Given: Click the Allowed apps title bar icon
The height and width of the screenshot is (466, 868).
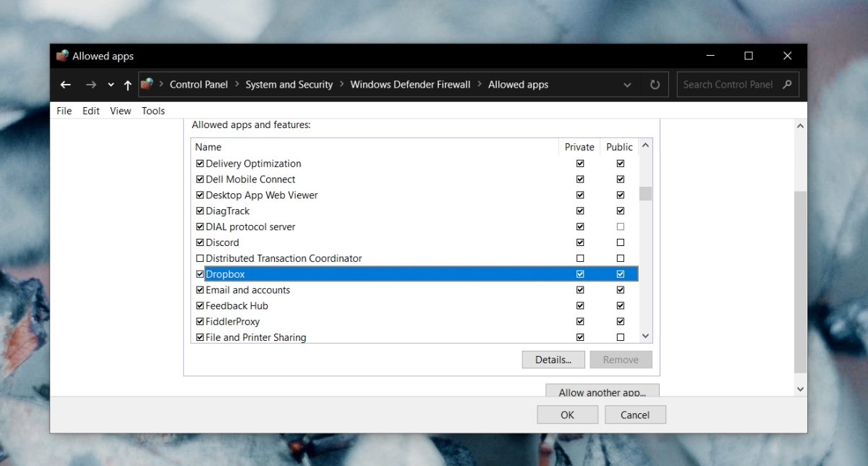Looking at the screenshot, I should pyautogui.click(x=62, y=56).
